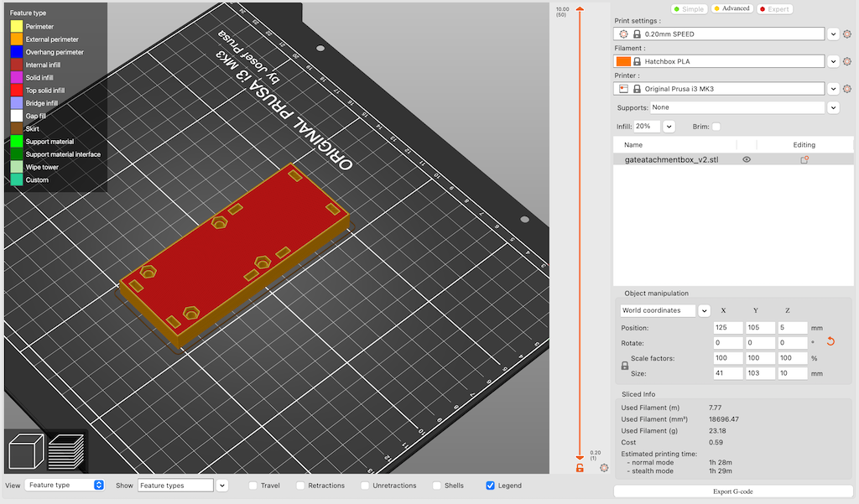The height and width of the screenshot is (504, 859).
Task: Click the orange Hatchbox PLA filament color swatch
Action: pyautogui.click(x=623, y=61)
